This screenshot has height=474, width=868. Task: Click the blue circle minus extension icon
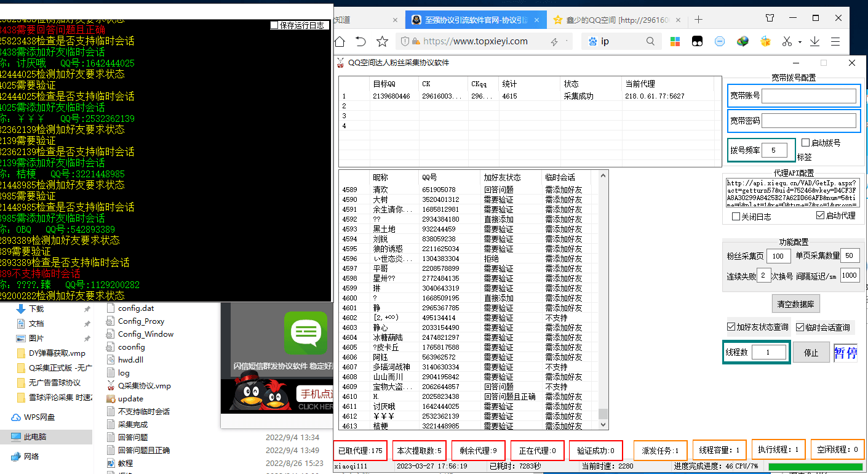click(x=720, y=42)
